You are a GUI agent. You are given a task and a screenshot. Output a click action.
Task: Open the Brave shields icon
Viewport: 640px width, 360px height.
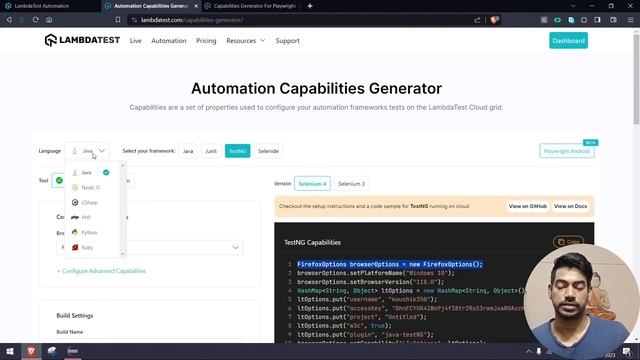pyautogui.click(x=494, y=20)
